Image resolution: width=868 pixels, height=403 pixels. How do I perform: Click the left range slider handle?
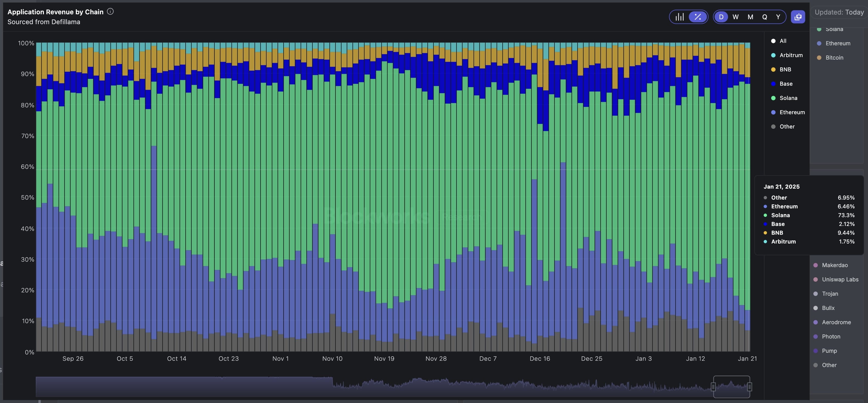pos(713,387)
